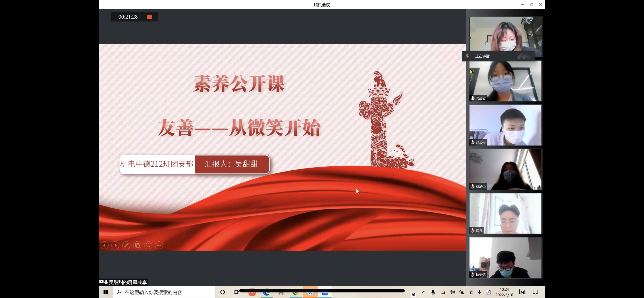The height and width of the screenshot is (298, 644).
Task: Restore down the 腾讯会议 window
Action: pyautogui.click(x=532, y=4)
